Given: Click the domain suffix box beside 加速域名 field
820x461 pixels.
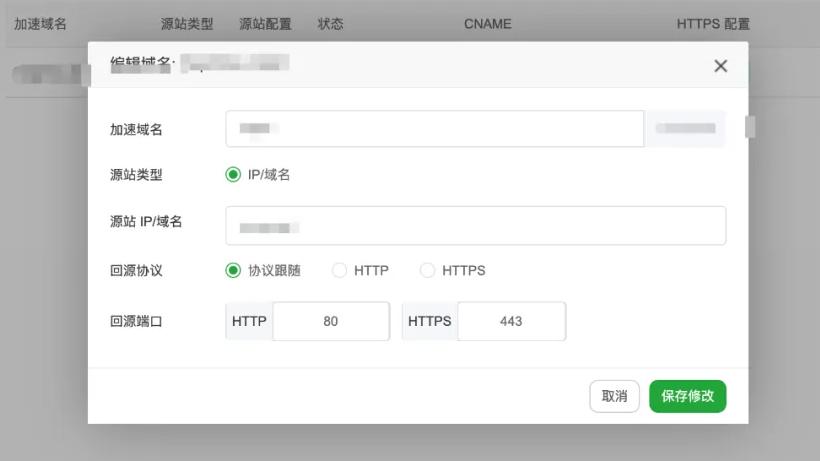Looking at the screenshot, I should point(685,129).
